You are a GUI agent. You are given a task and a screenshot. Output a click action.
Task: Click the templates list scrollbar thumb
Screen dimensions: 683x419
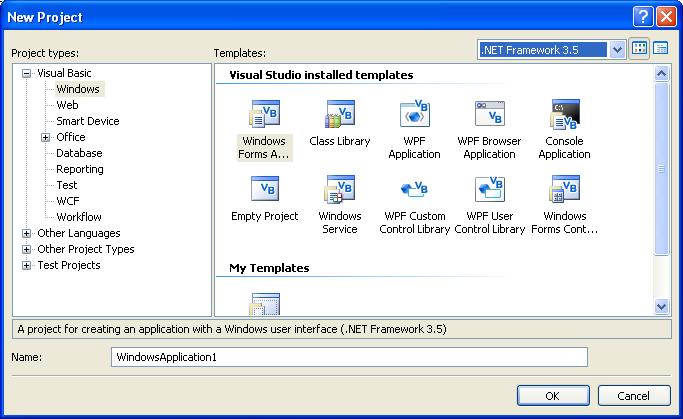coord(661,169)
